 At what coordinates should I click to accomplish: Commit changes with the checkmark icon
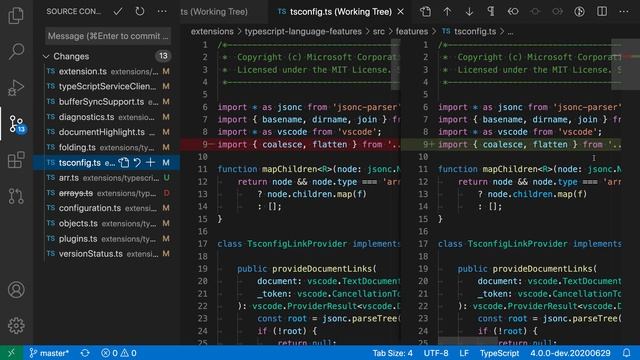(x=118, y=11)
